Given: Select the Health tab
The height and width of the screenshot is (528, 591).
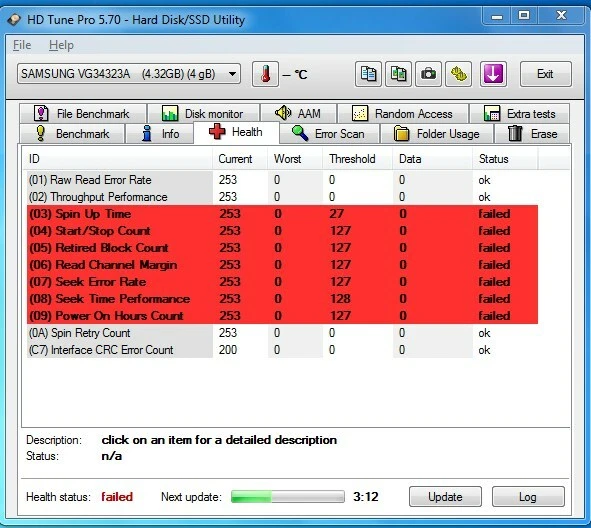Looking at the screenshot, I should pos(236,132).
